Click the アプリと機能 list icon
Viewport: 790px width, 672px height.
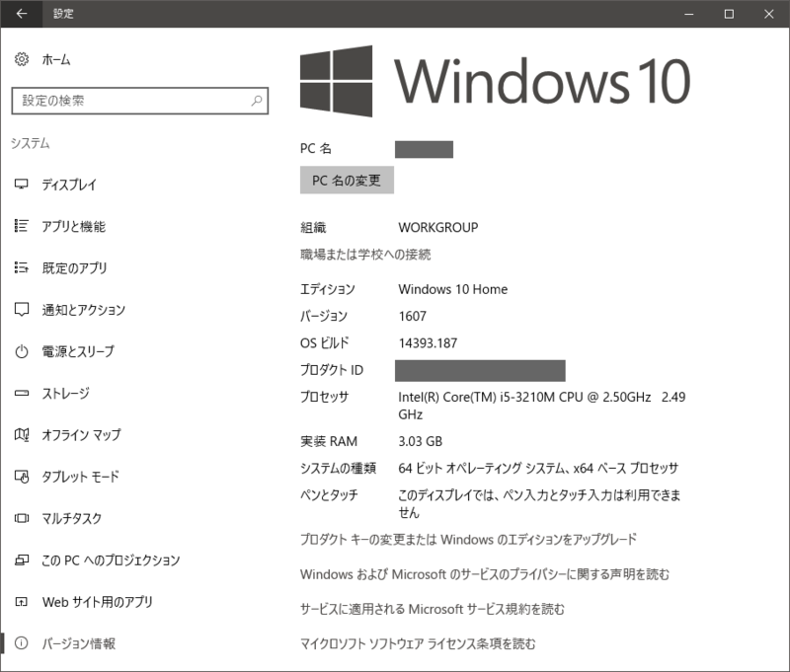pos(21,226)
